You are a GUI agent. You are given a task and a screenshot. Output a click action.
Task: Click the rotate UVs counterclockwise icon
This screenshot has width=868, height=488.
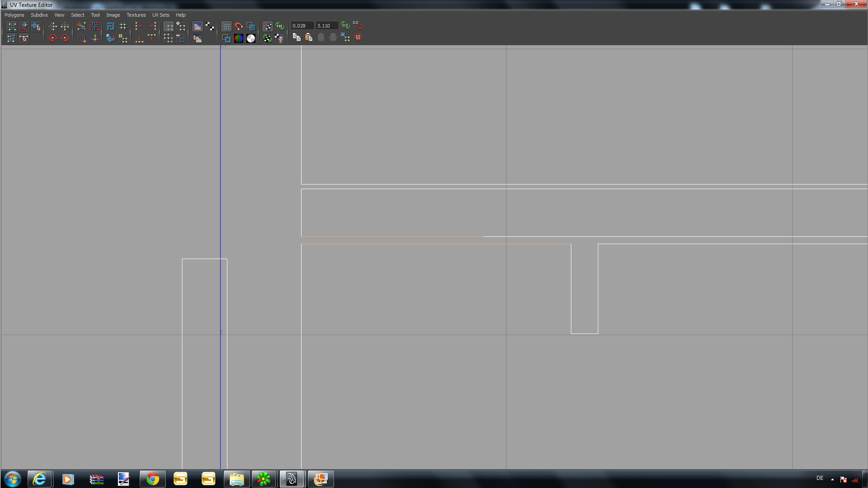click(53, 38)
